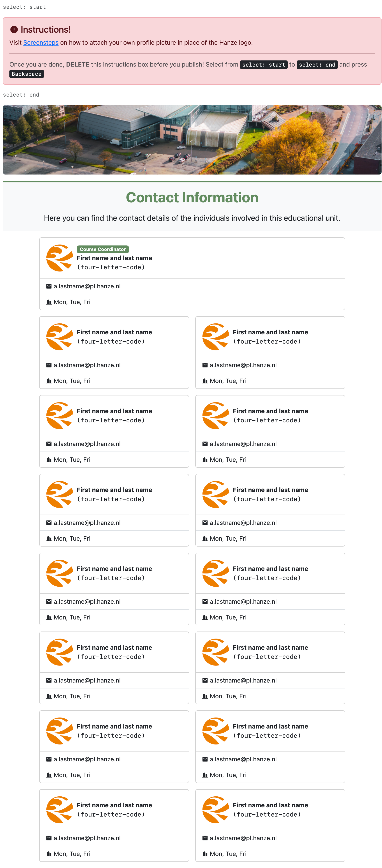Click the 'Mon, Tue, Fri' text in Course Coordinator card
This screenshot has width=382, height=868.
(x=72, y=302)
